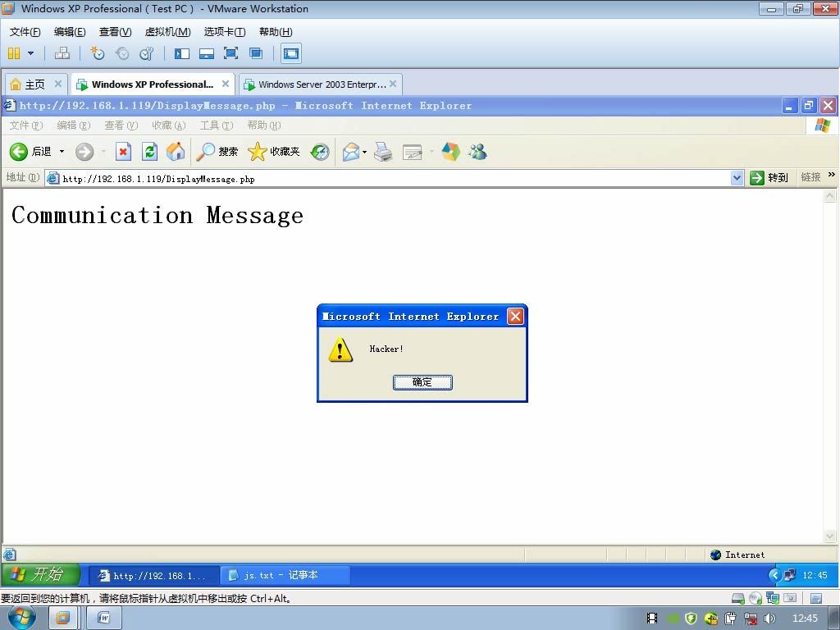
Task: Open the power options dropdown arrow in VMware toolbar
Action: click(30, 53)
